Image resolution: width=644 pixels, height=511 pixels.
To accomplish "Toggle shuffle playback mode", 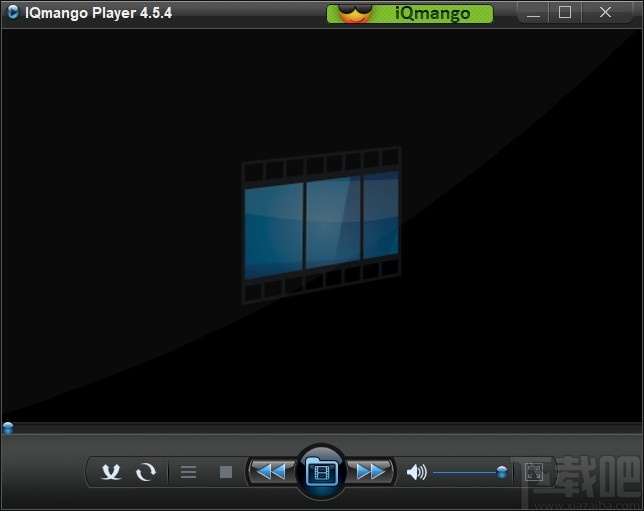I will [111, 472].
